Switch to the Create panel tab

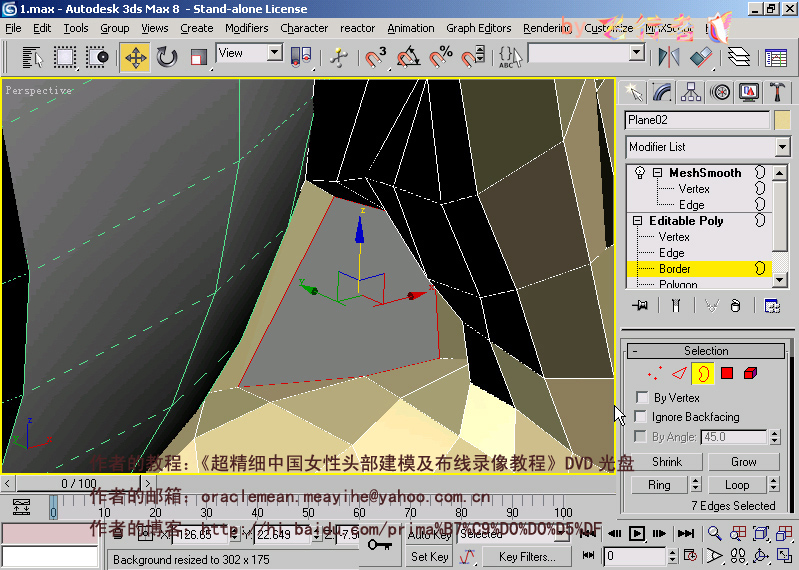633,92
